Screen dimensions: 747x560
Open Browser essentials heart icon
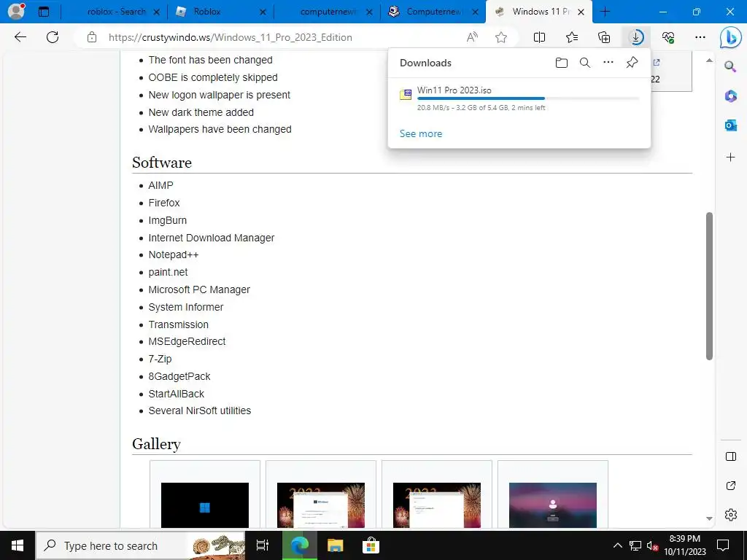pyautogui.click(x=668, y=37)
